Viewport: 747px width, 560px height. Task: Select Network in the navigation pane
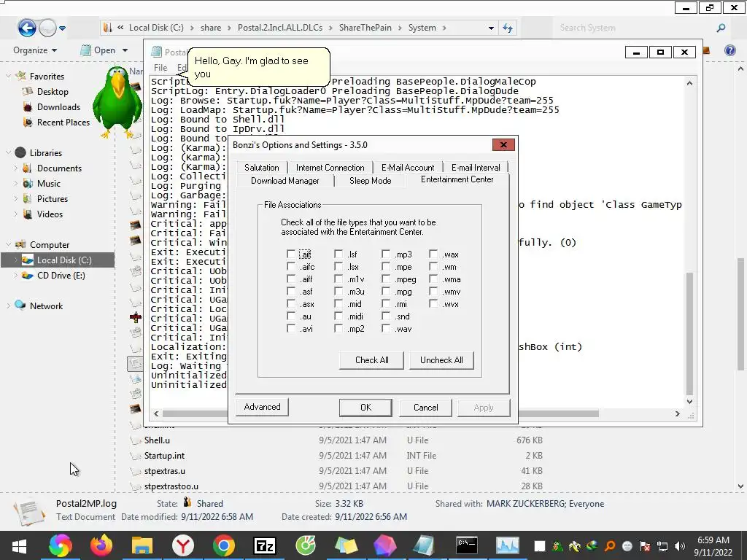coord(46,306)
